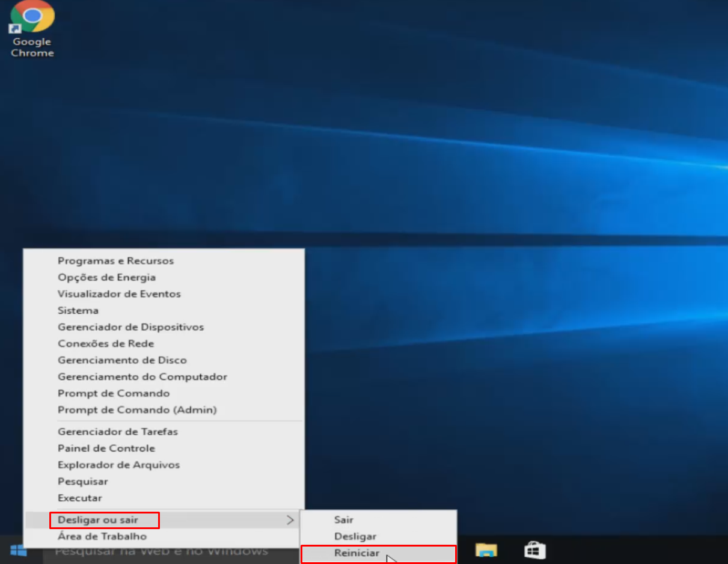Select Opções de Energia
The height and width of the screenshot is (564, 728).
164,277
